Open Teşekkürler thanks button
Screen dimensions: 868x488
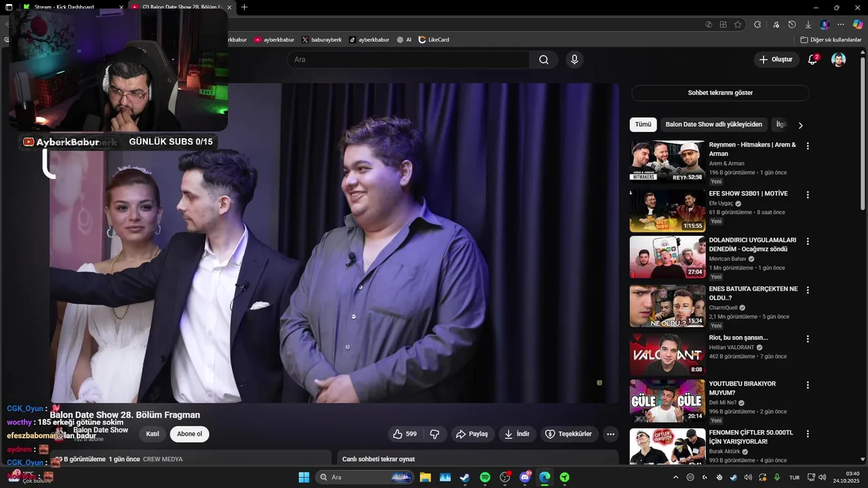[x=569, y=434]
